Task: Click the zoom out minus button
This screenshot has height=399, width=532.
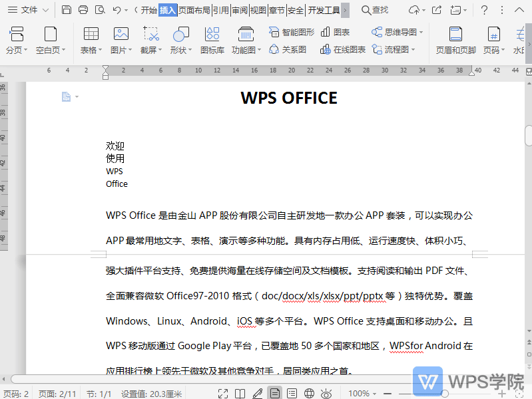Action: 388,394
